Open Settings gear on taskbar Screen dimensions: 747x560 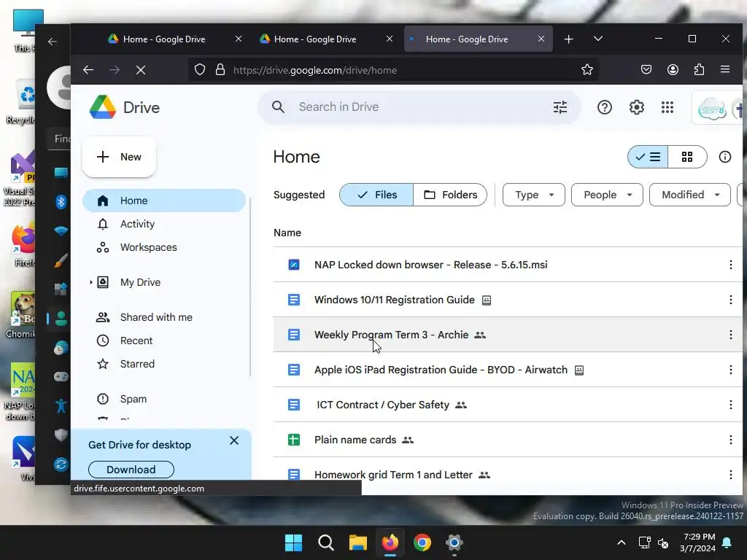pyautogui.click(x=454, y=542)
